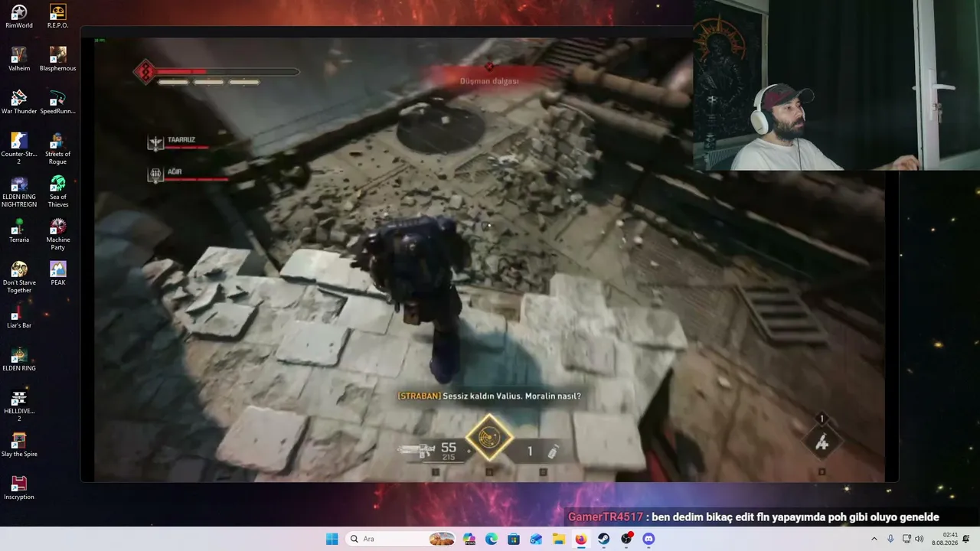The image size is (980, 551).
Task: Click the microphone icon in the system tray
Action: click(x=890, y=539)
